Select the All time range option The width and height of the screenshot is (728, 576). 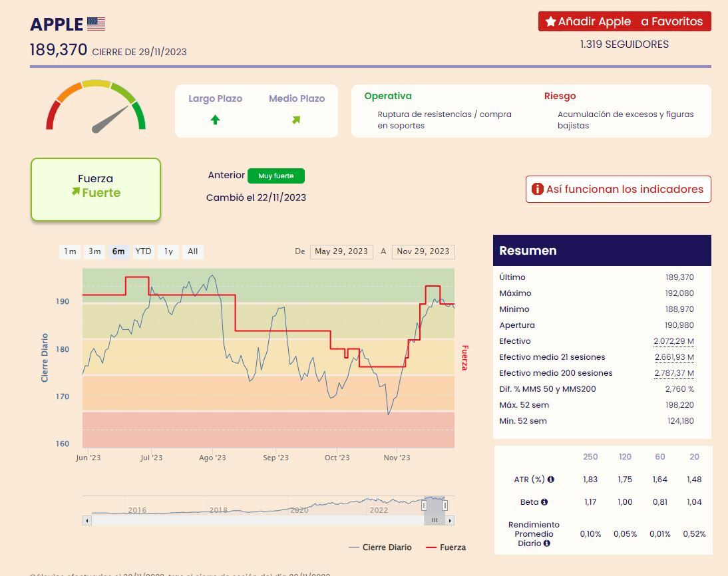click(x=192, y=251)
